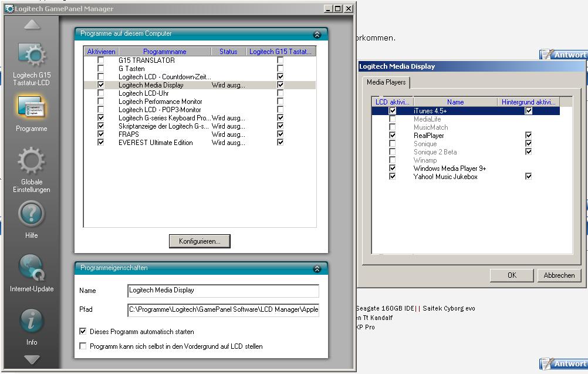Viewport: 588px width, 374px height.
Task: Toggle G15 Tastatur checkbox for EVEREST row
Action: coord(280,142)
